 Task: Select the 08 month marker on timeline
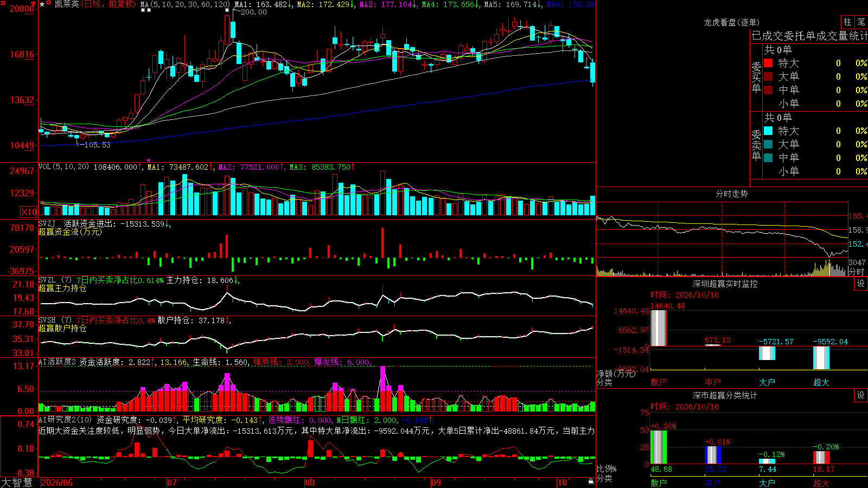tap(310, 483)
